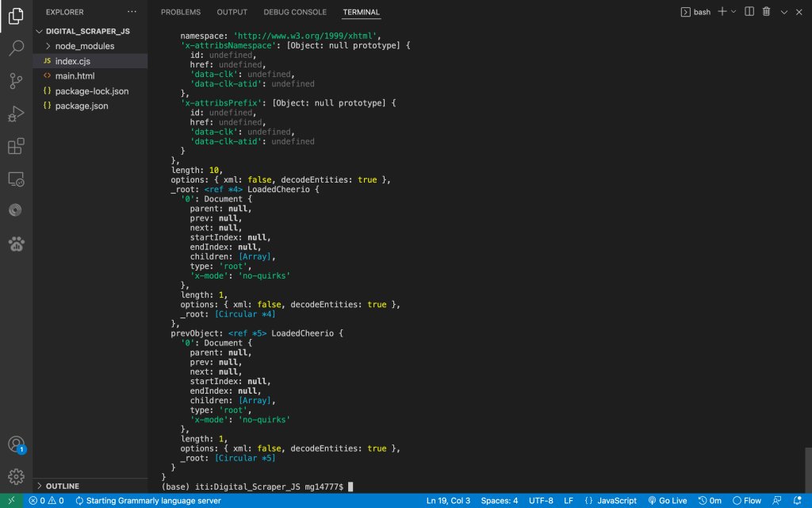Click '[Circular *5]' text in terminal
Screen dimensions: 812x508
[x=245, y=458]
